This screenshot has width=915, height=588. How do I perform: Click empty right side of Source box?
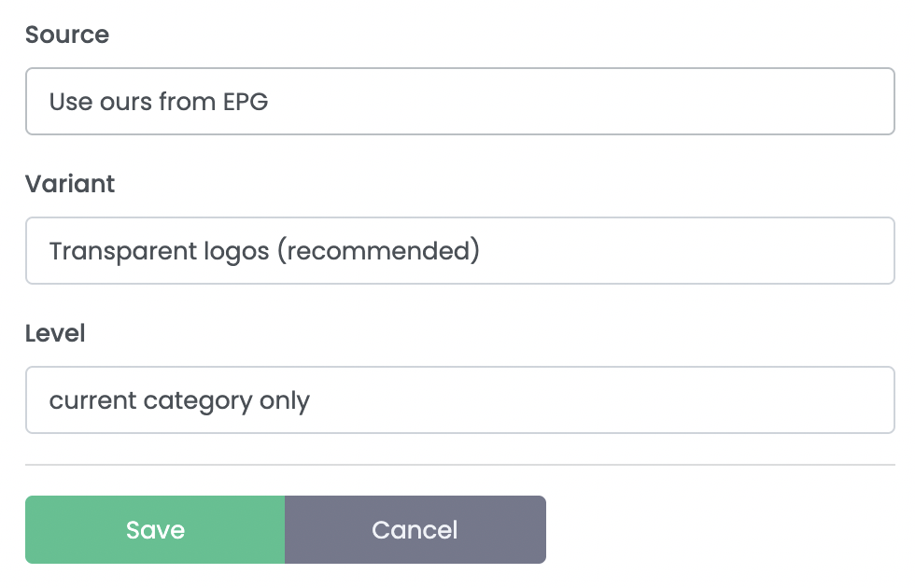(747, 101)
